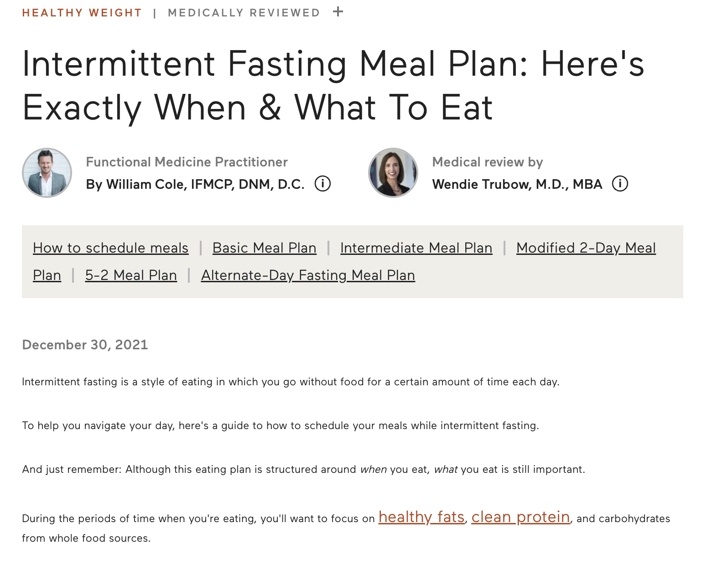Click the December 30, 2021 date
This screenshot has height=580, width=728.
point(85,345)
